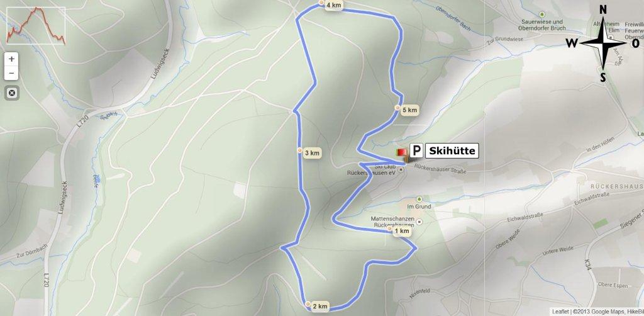Click the red start flag icon
The width and height of the screenshot is (644, 316).
pyautogui.click(x=401, y=153)
